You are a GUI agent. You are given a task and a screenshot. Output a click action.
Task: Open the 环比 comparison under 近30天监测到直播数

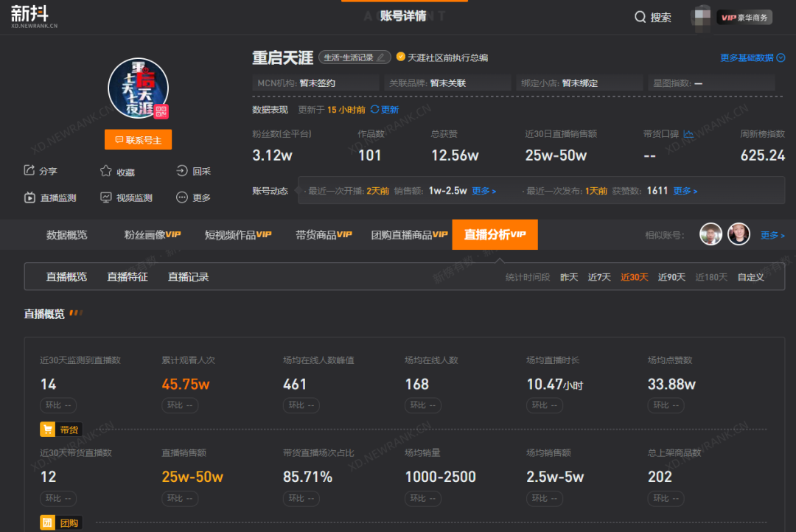coord(58,405)
